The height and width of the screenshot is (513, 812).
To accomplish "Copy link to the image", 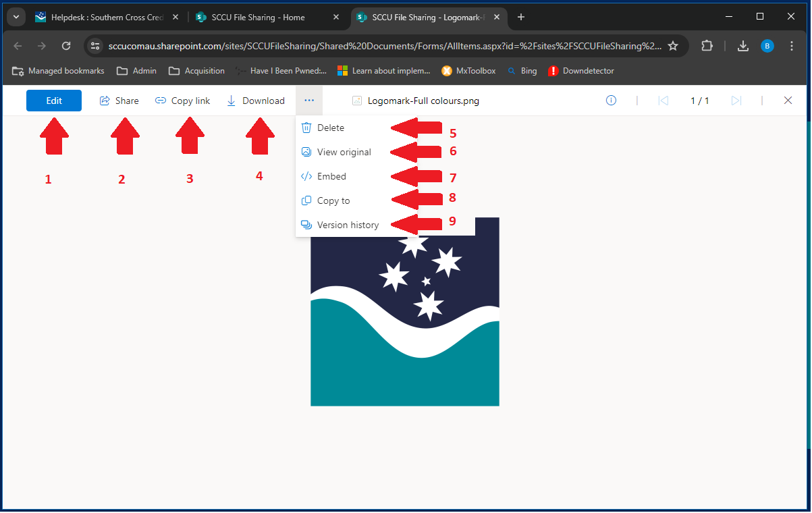I will pos(183,101).
